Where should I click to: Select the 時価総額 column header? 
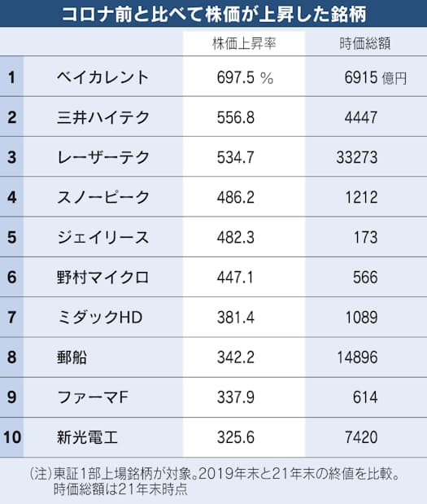tap(365, 43)
